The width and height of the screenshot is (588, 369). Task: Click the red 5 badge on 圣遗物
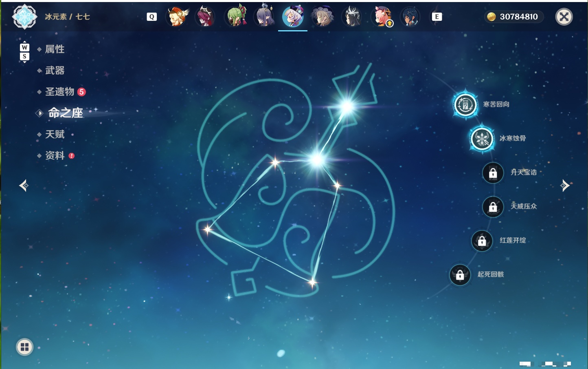point(81,92)
